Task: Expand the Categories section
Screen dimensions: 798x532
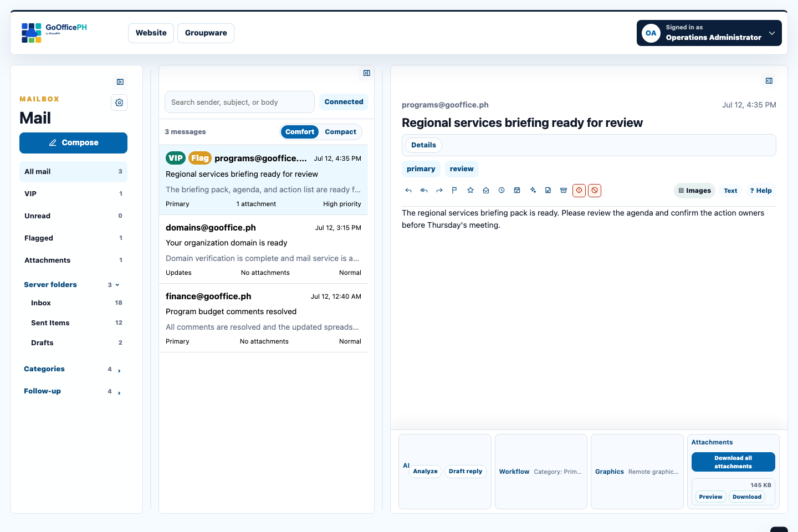Action: click(72, 369)
